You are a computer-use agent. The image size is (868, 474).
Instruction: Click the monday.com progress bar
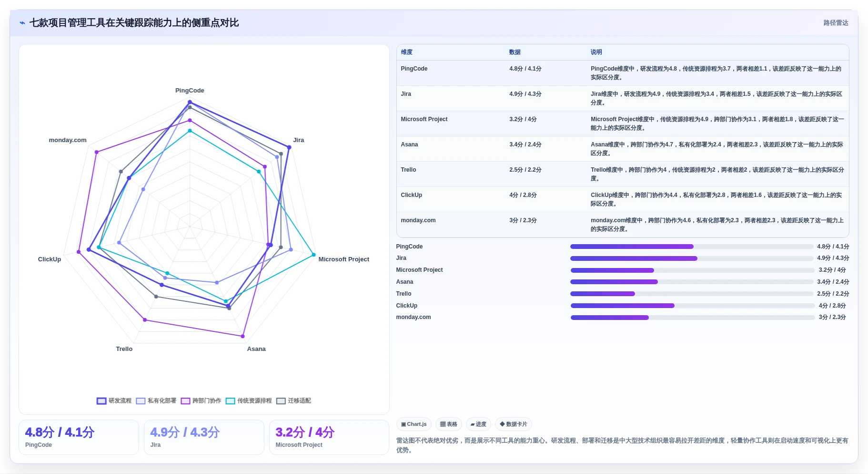click(x=692, y=318)
